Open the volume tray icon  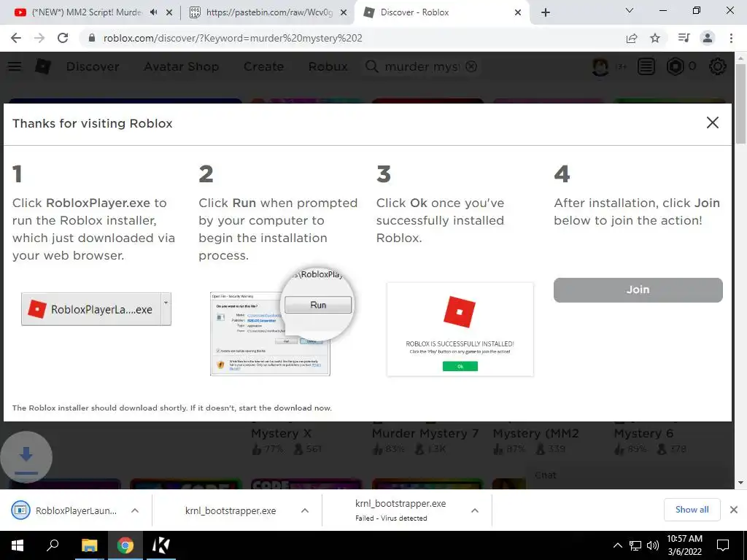click(x=653, y=545)
